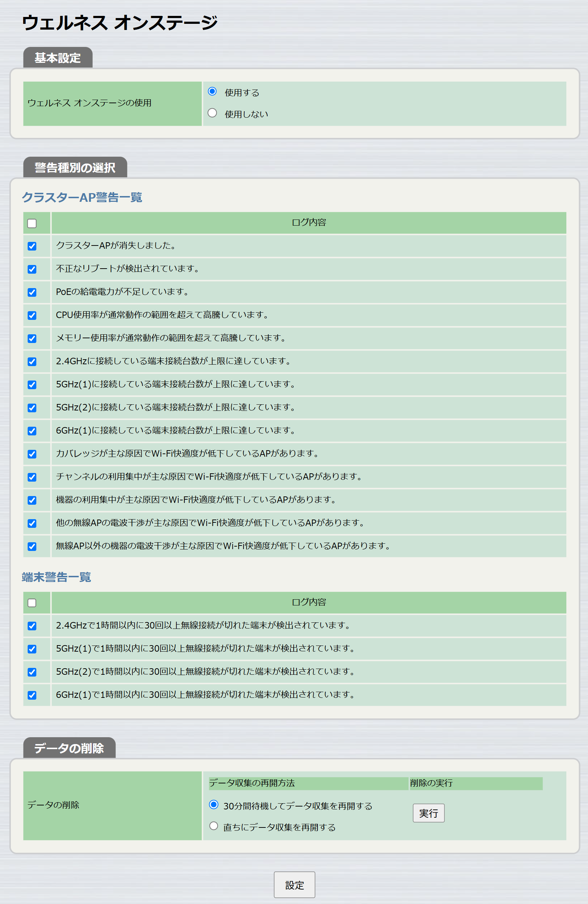This screenshot has height=904, width=588.
Task: Select 直ちにデータ収集を再開する radio
Action: click(x=214, y=826)
